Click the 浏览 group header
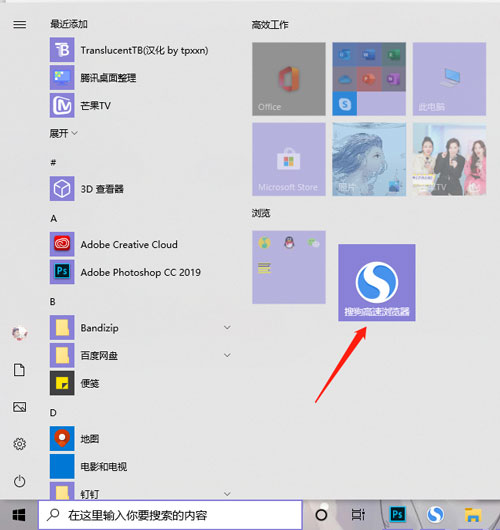This screenshot has height=530, width=500. point(261,213)
